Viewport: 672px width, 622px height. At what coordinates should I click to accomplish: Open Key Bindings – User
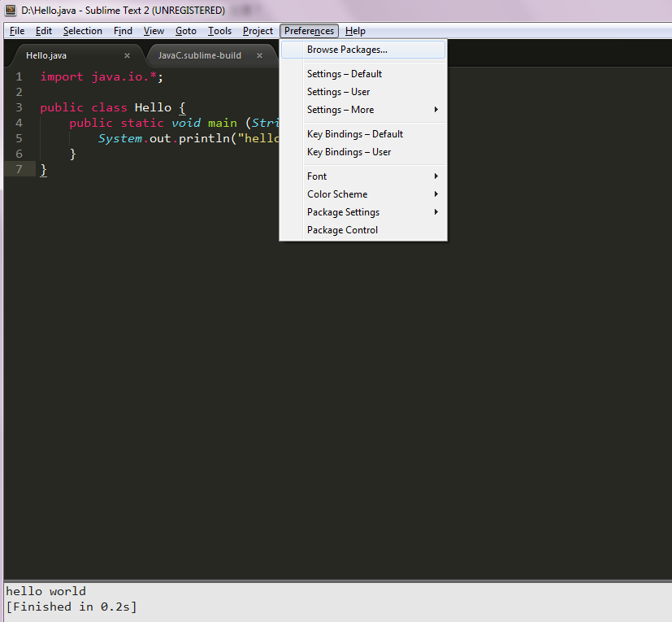click(x=363, y=152)
